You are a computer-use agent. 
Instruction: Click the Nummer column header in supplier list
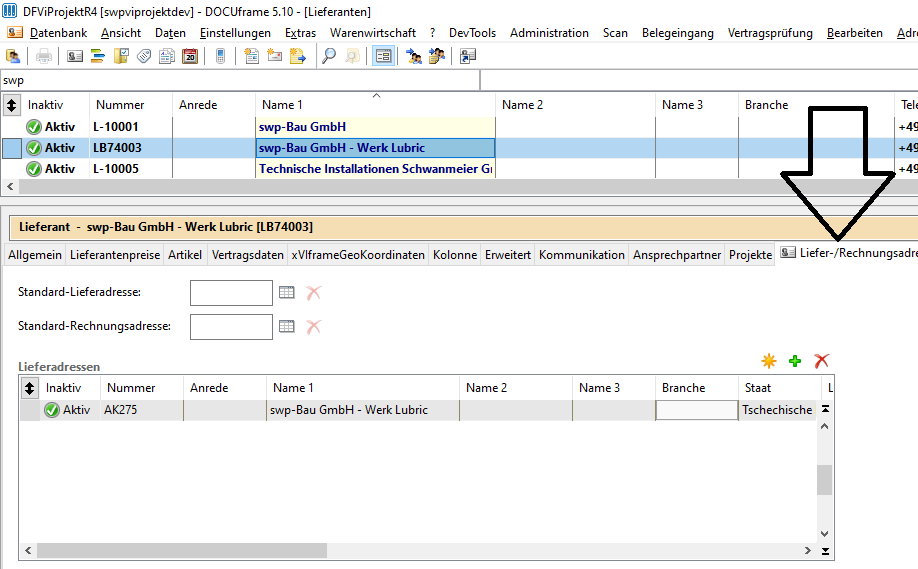coord(131,105)
